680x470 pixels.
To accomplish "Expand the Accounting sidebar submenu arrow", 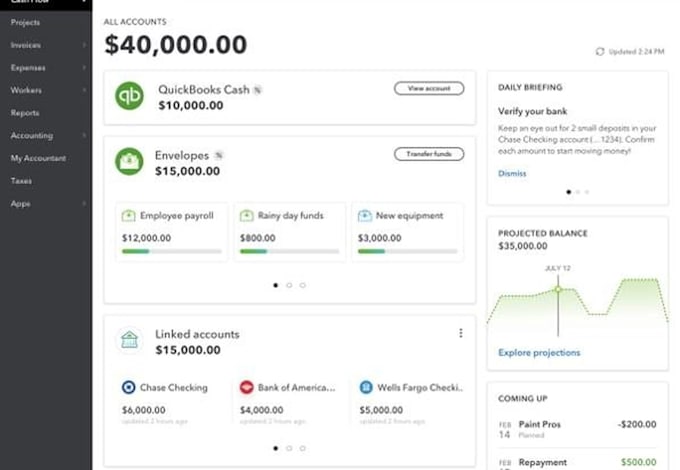I will (84, 135).
